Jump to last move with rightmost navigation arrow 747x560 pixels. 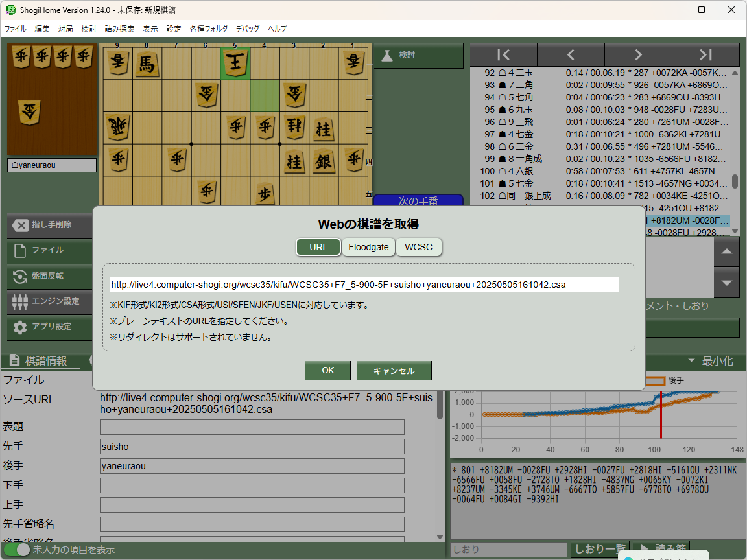(705, 54)
